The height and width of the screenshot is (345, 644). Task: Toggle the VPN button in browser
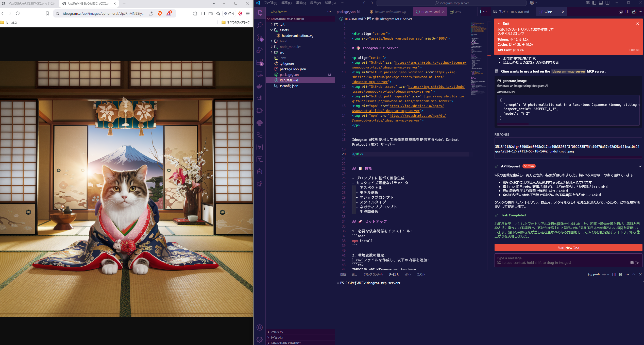click(229, 13)
